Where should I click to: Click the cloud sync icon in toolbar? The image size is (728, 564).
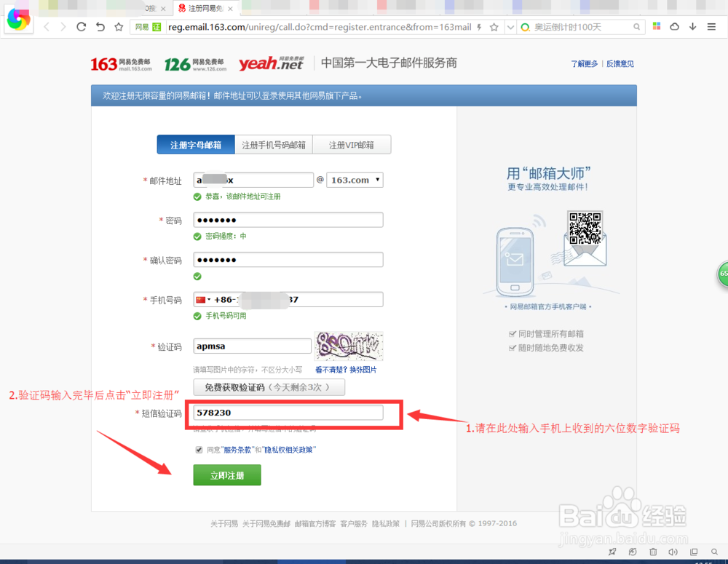pos(675,26)
